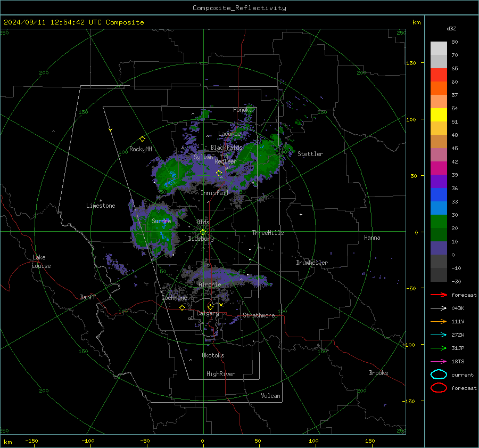
Task: Click the green 31JP arrow legend icon
Action: 439,348
